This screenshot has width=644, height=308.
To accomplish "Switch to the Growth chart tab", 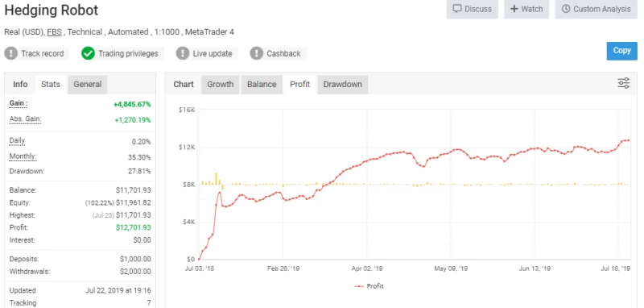I will (x=220, y=85).
